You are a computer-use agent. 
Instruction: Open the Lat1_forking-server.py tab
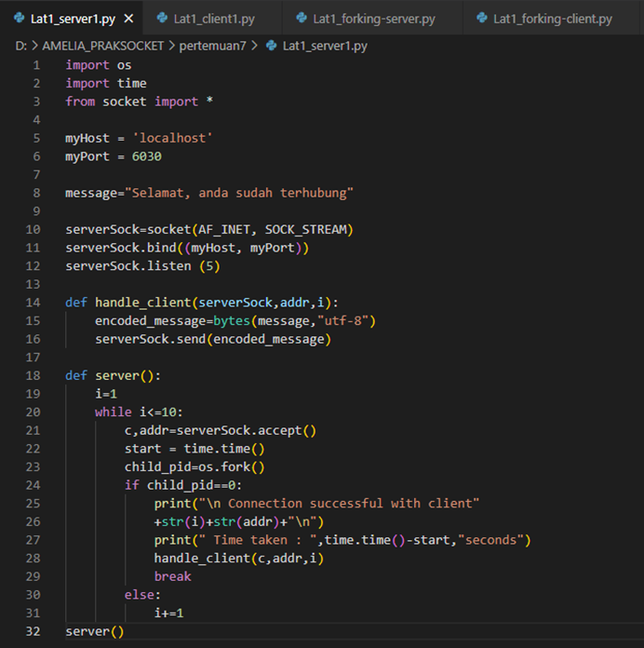[x=372, y=19]
